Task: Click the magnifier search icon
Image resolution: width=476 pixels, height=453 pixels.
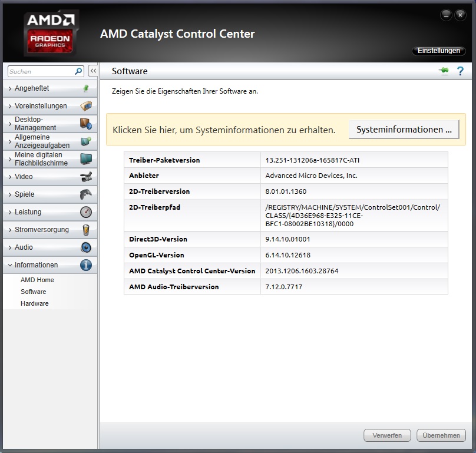Action: [x=78, y=71]
